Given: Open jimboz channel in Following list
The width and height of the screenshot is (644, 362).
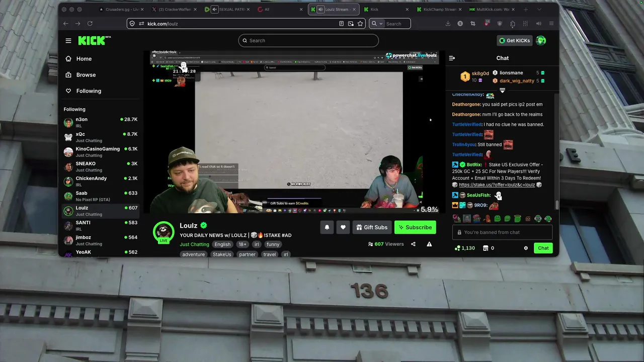Looking at the screenshot, I should pyautogui.click(x=100, y=240).
